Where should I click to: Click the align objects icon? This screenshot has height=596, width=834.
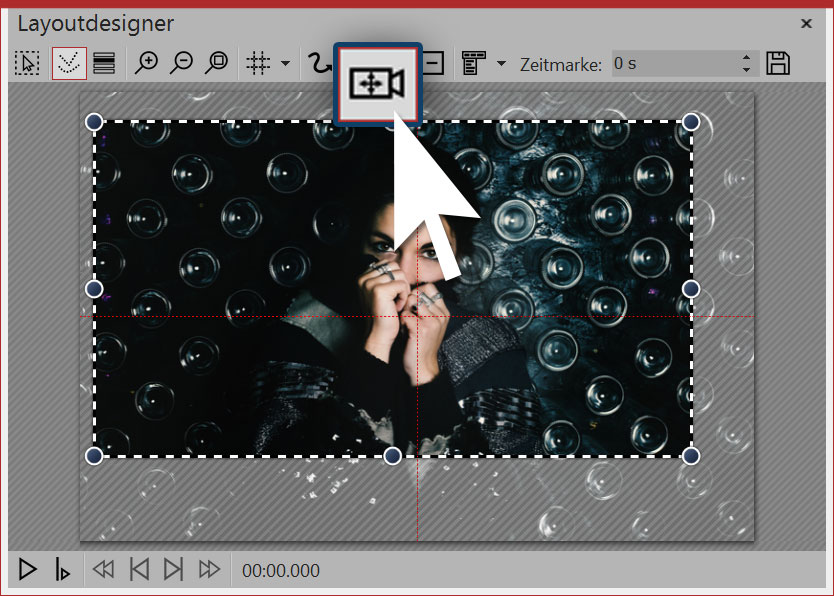(x=474, y=63)
